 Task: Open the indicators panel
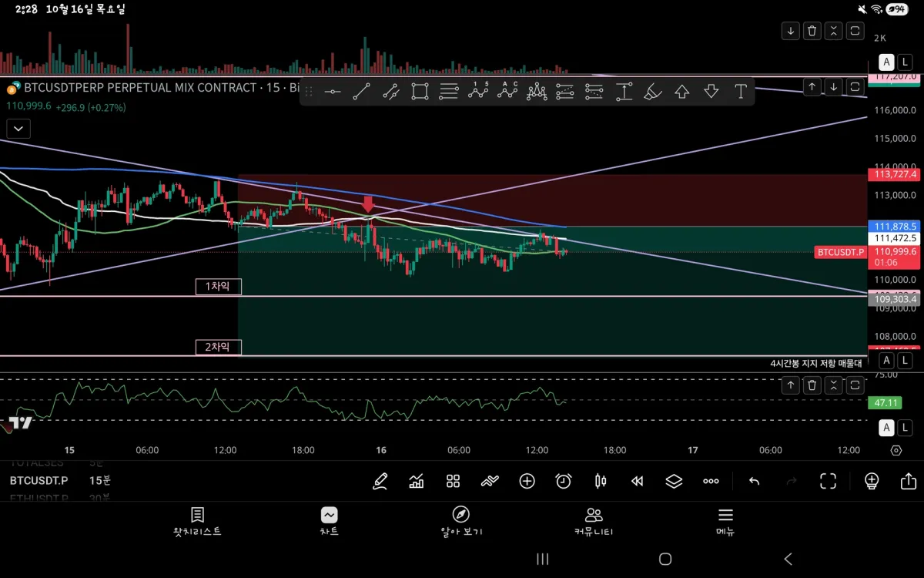(417, 482)
